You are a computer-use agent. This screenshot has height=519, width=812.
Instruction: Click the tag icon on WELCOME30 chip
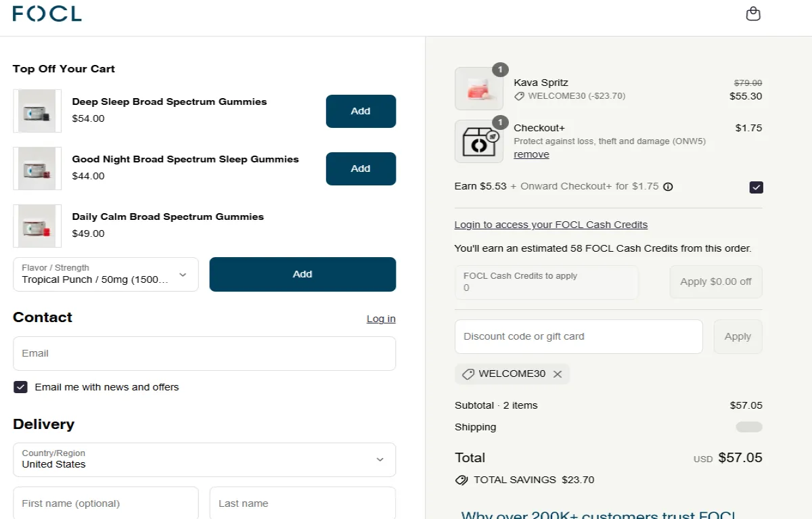point(468,374)
